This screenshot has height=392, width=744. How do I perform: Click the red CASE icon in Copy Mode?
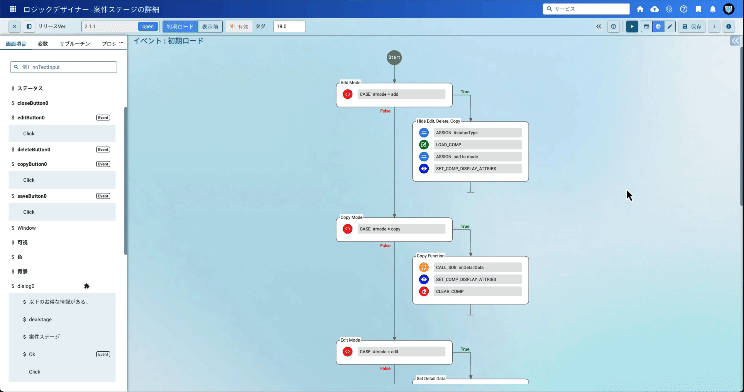(347, 229)
